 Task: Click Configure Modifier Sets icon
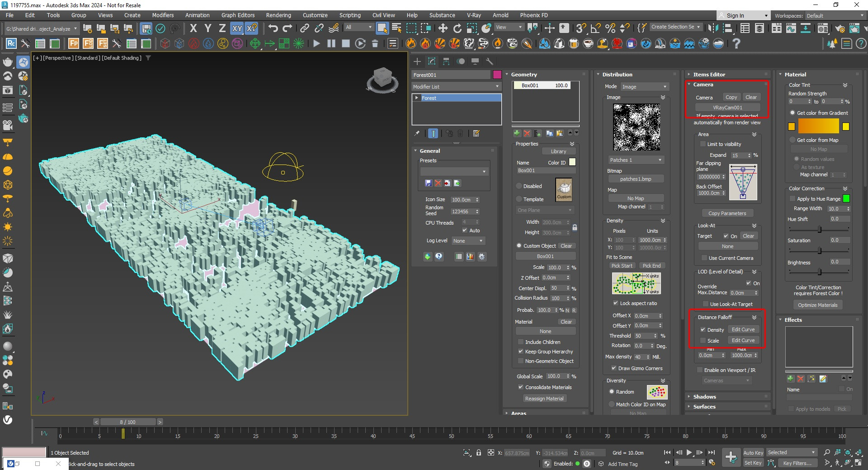click(476, 133)
